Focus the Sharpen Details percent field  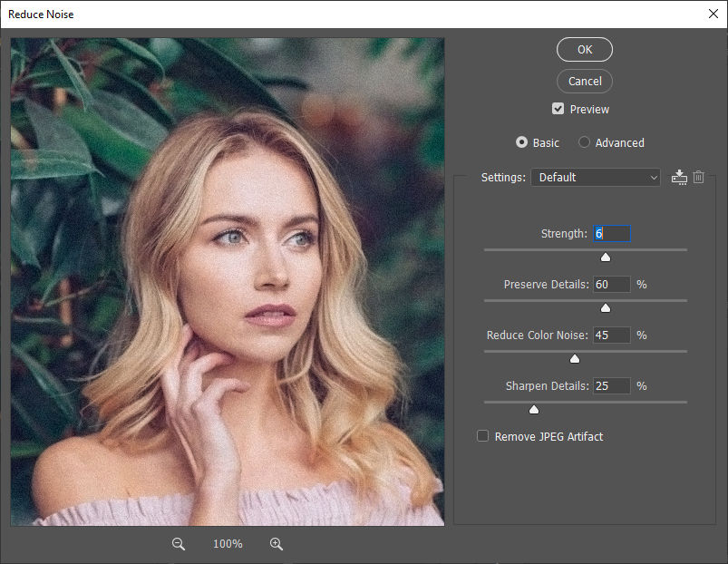612,385
